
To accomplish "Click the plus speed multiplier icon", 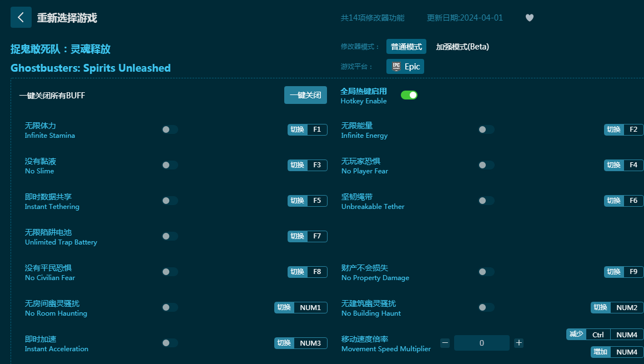I will pos(519,343).
